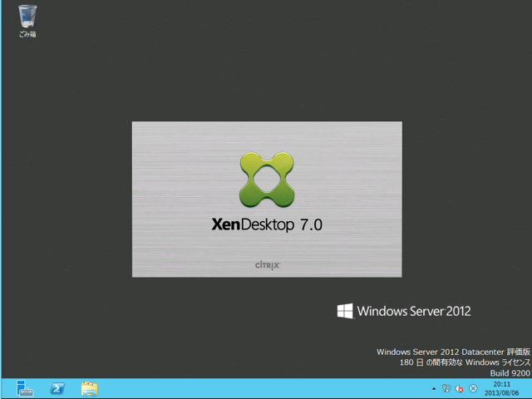Open the network status tray icon

click(x=446, y=388)
